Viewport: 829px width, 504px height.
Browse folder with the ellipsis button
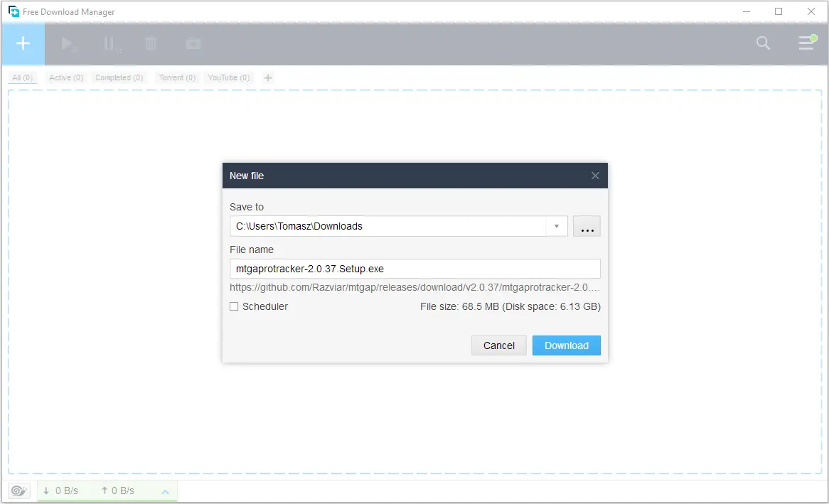click(587, 226)
